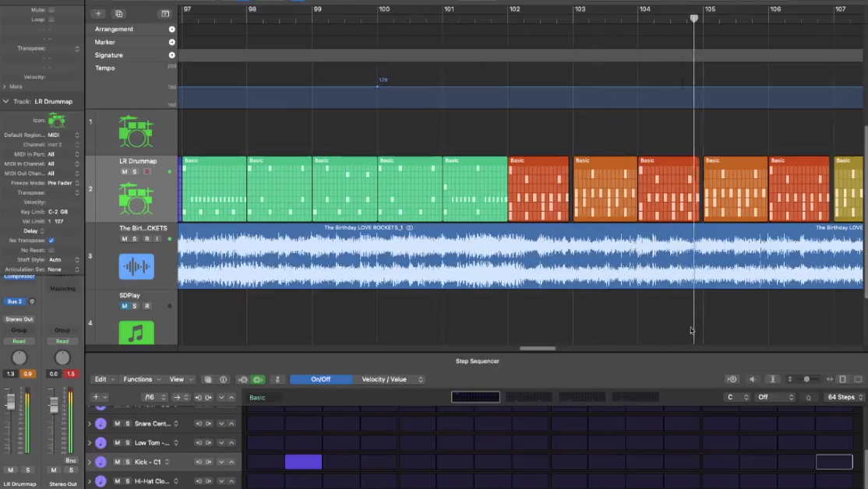Viewport: 868px width, 489px height.
Task: Click the Bus 2 send button
Action: 15,301
